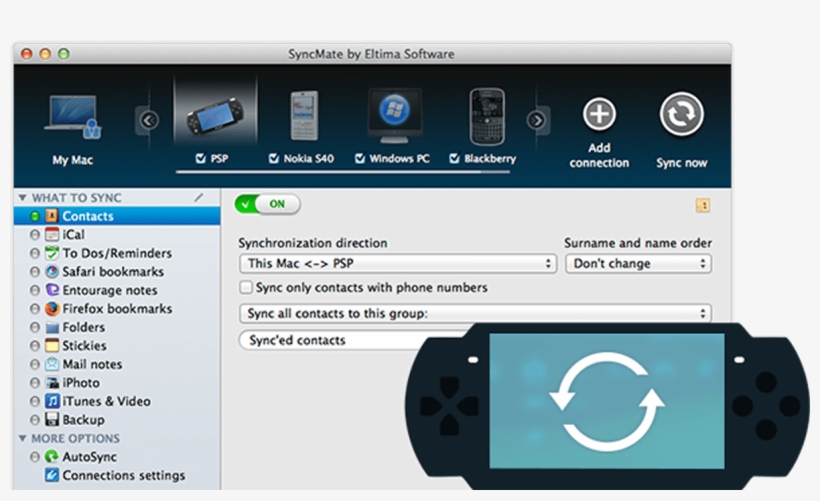The width and height of the screenshot is (820, 501).
Task: Select the PSP device icon
Action: 215,116
